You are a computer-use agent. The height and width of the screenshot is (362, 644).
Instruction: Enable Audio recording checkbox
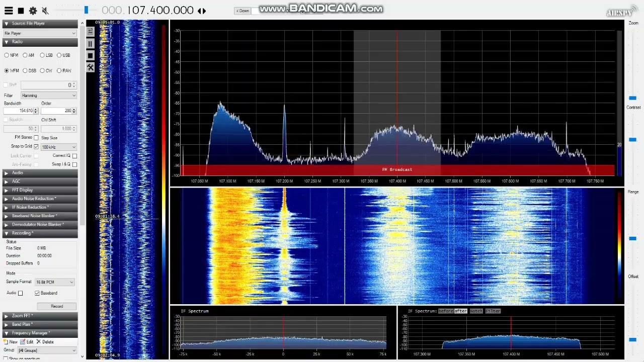(x=20, y=293)
